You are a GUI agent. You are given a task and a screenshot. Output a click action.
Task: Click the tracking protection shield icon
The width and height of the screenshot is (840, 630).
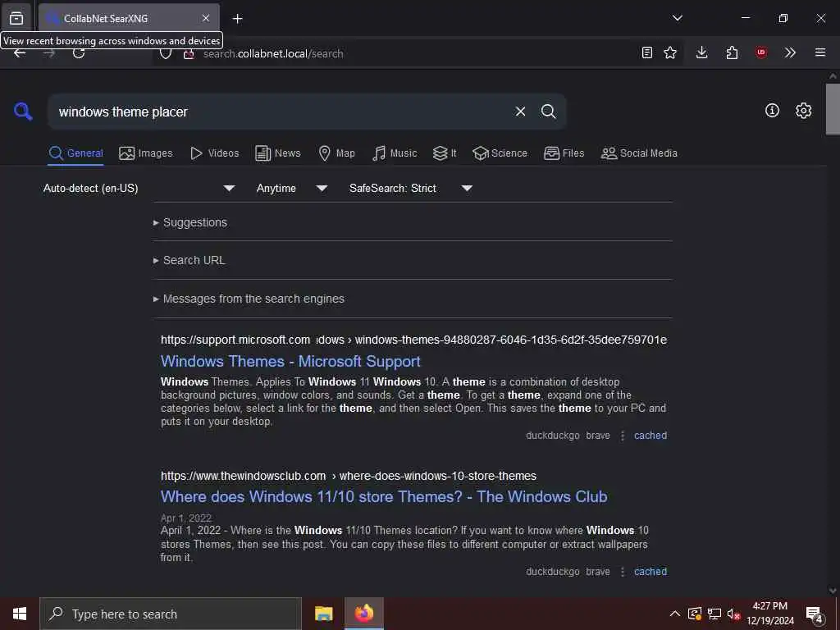click(x=166, y=53)
